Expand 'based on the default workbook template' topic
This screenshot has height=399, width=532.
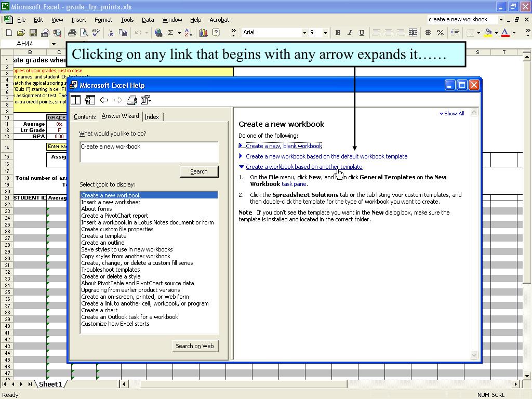[x=326, y=156]
